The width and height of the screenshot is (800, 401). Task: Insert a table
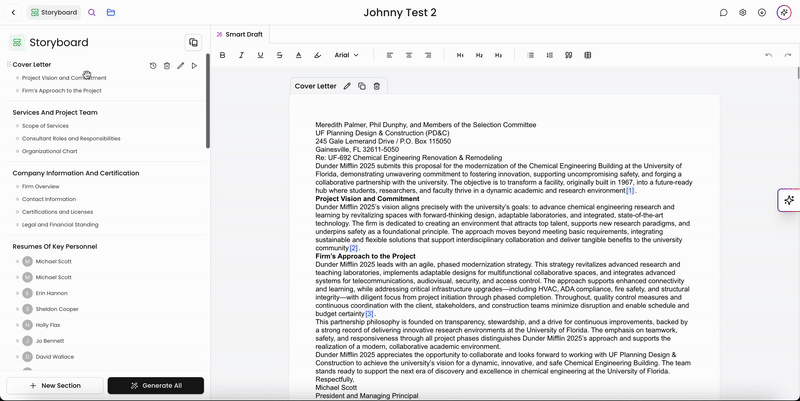tap(588, 55)
